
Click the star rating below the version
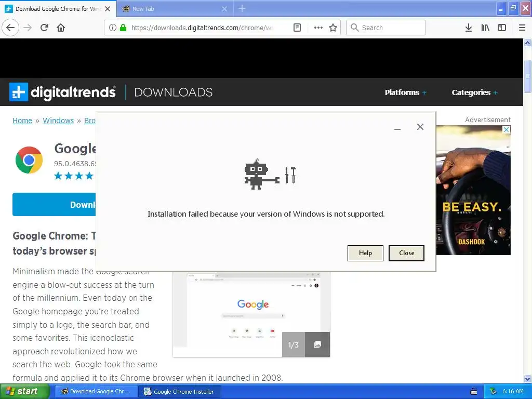74,176
